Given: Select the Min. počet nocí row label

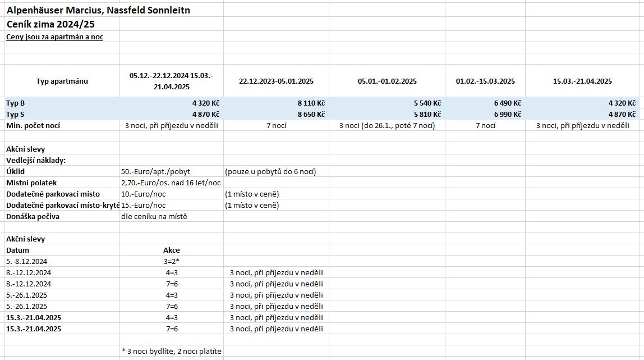Looking at the screenshot, I should click(x=62, y=125).
